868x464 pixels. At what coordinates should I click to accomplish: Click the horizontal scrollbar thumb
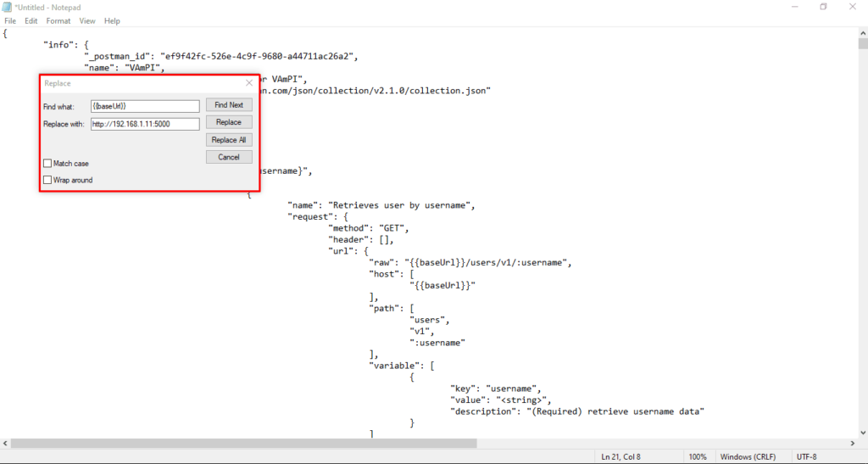(x=243, y=444)
